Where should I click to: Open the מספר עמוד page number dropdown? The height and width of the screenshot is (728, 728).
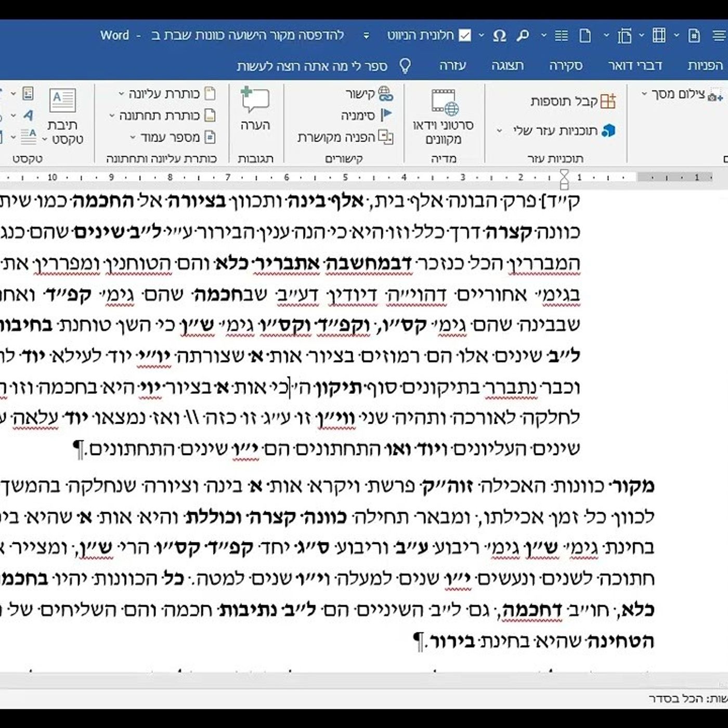pyautogui.click(x=172, y=137)
